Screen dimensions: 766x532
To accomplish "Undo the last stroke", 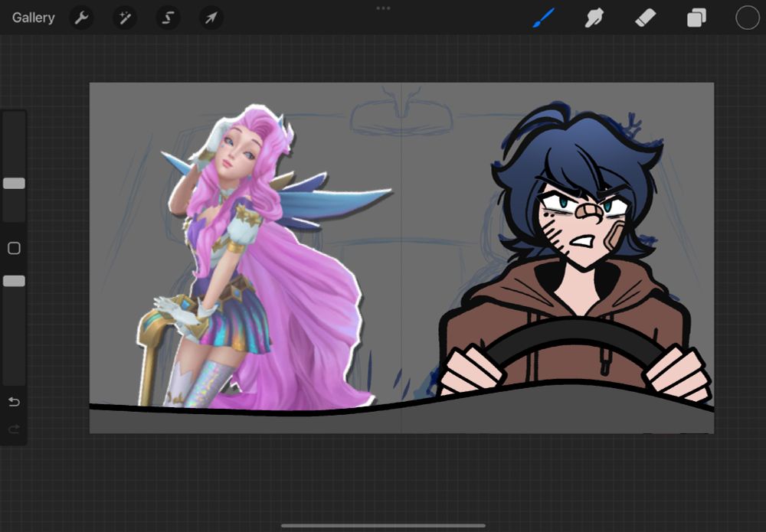I will (14, 401).
